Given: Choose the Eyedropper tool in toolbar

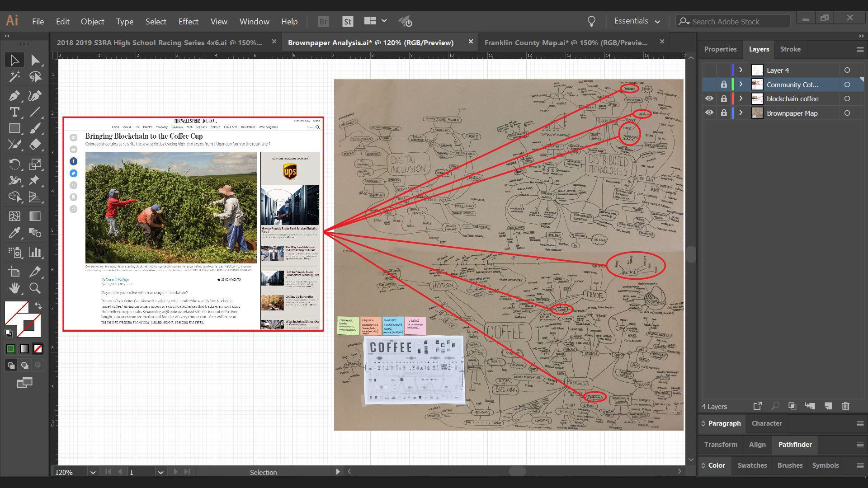Looking at the screenshot, I should pyautogui.click(x=14, y=233).
